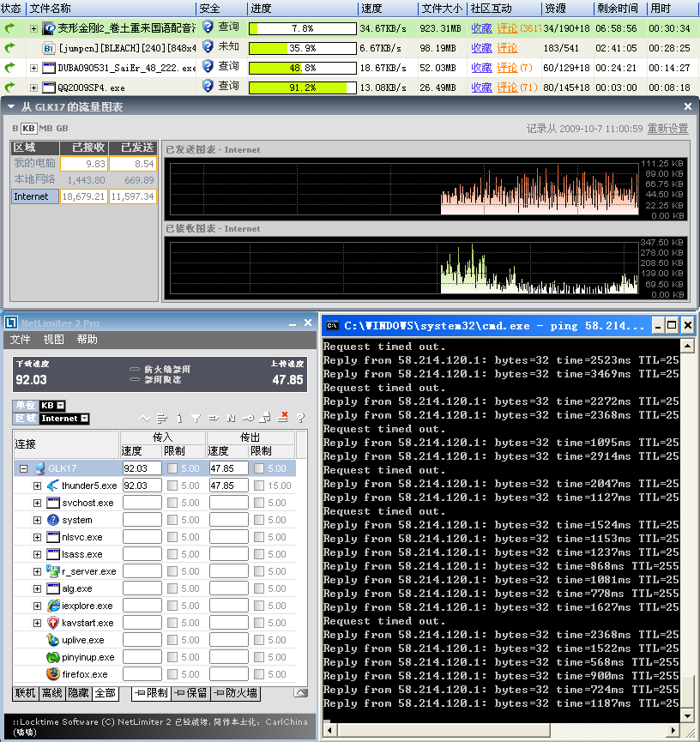The width and height of the screenshot is (700, 742).
Task: Enable outgoing limit checkbox for GLK17
Action: point(258,468)
